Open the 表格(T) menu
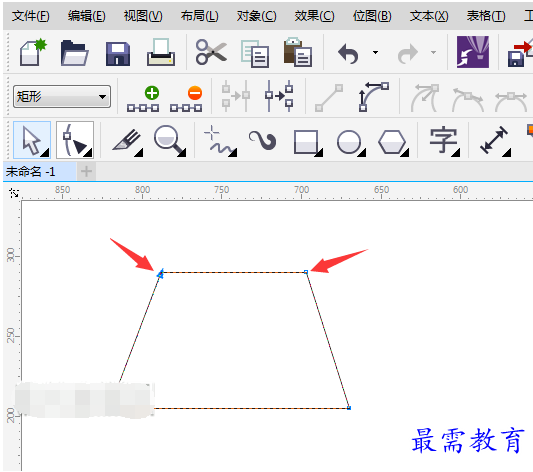533x472 pixels. pos(486,16)
